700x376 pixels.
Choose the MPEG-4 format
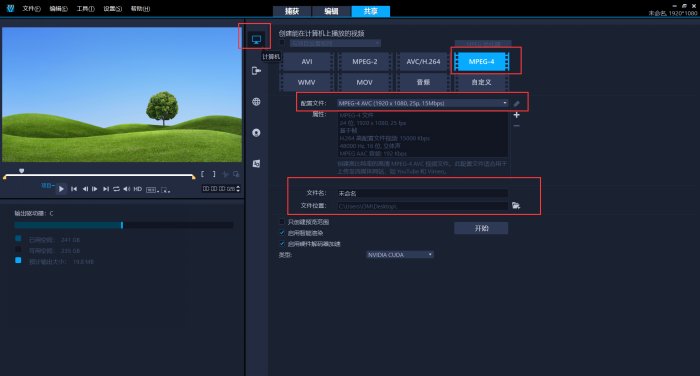click(x=481, y=62)
